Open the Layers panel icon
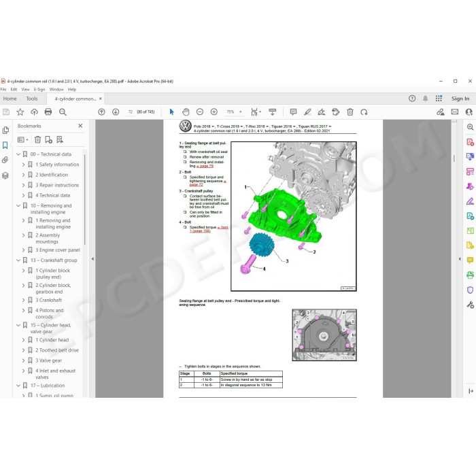This screenshot has height=476, width=476. pos(5,175)
